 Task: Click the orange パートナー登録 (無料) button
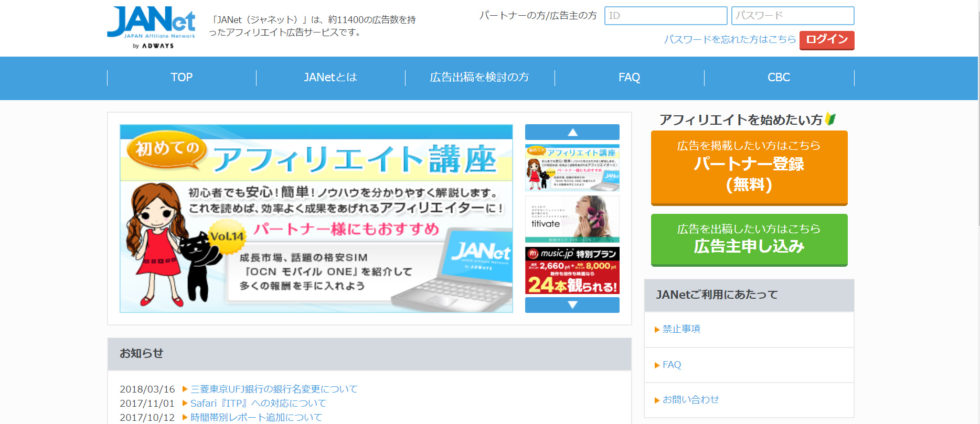[749, 168]
